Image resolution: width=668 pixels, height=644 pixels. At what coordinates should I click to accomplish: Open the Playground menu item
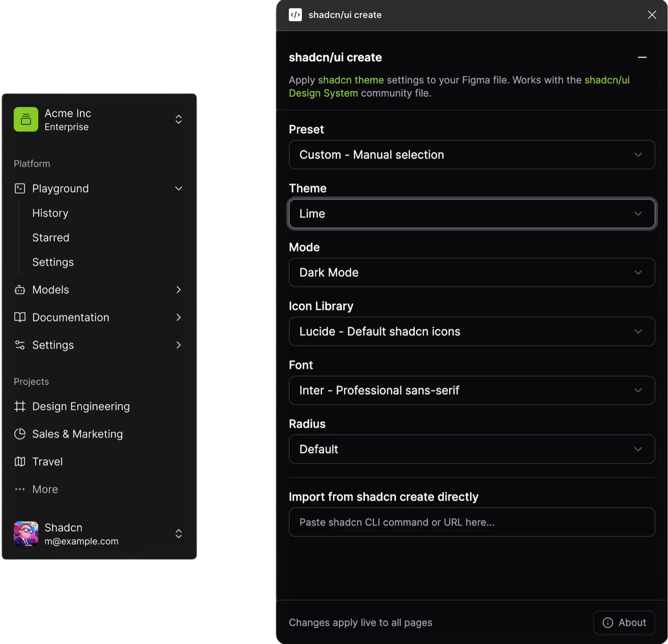pyautogui.click(x=99, y=188)
